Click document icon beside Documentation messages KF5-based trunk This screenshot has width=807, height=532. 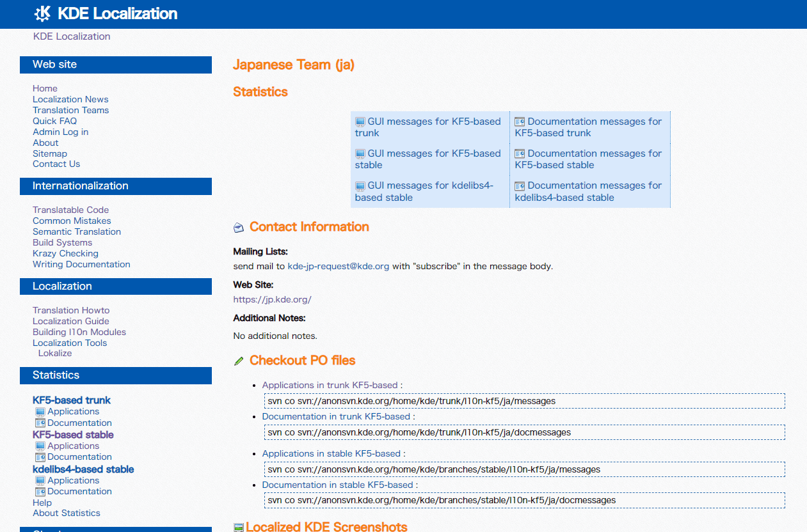tap(520, 121)
